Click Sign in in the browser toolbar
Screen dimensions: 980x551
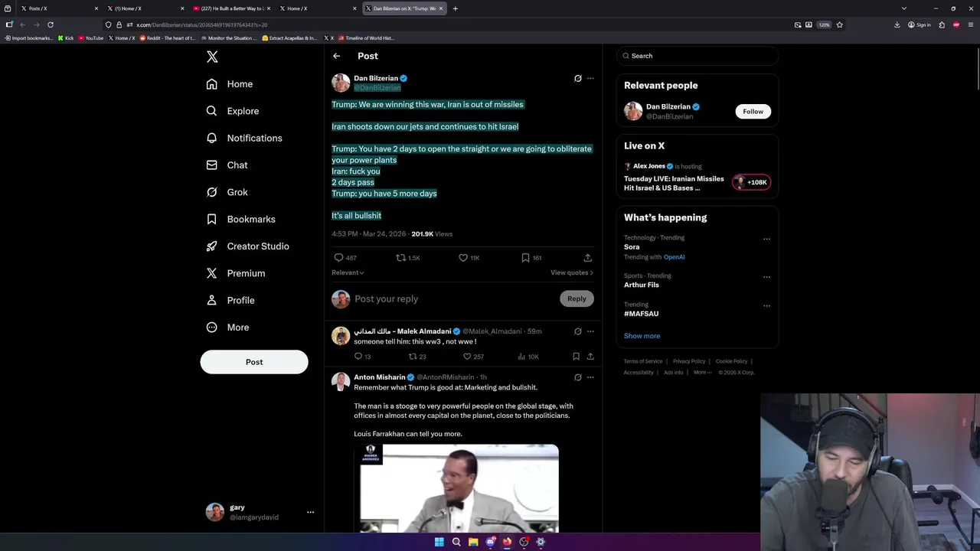click(920, 24)
